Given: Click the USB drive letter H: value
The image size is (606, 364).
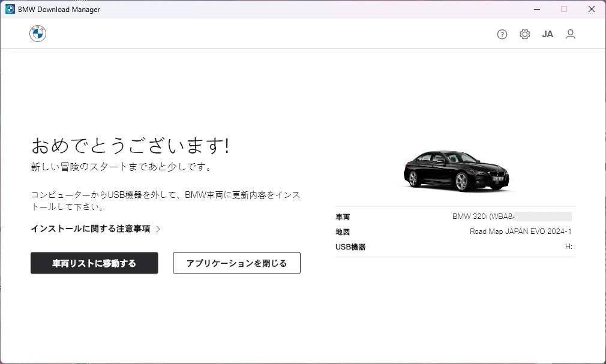Looking at the screenshot, I should pos(568,246).
